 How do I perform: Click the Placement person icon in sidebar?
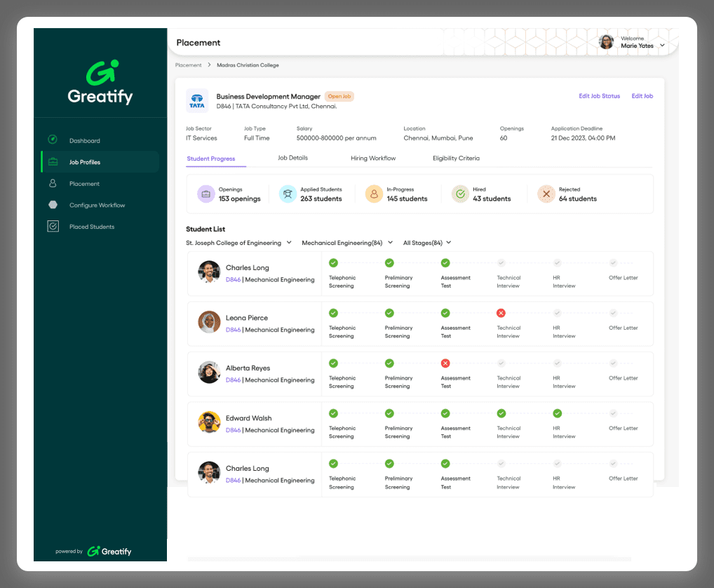pos(53,184)
